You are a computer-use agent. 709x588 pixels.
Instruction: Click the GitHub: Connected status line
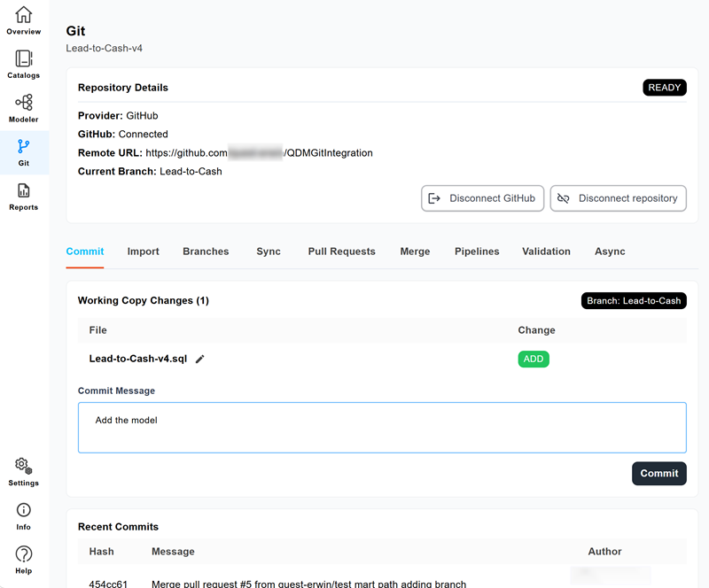pyautogui.click(x=123, y=135)
